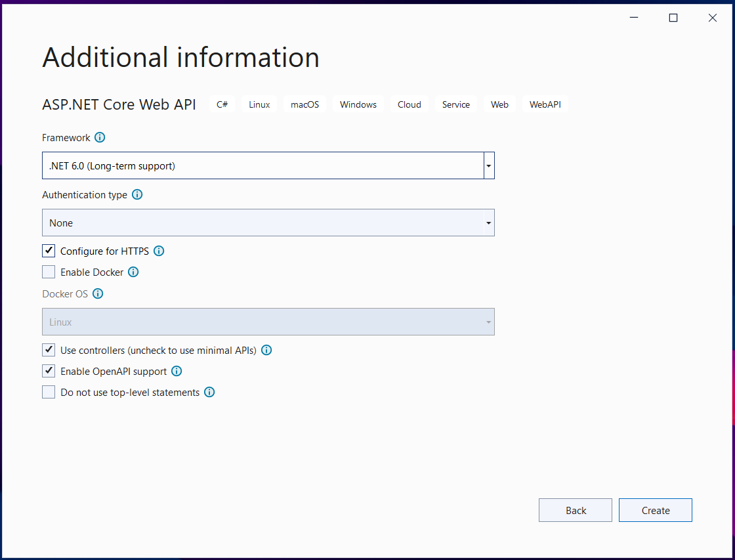Click the Additional information heading
735x560 pixels.
181,57
